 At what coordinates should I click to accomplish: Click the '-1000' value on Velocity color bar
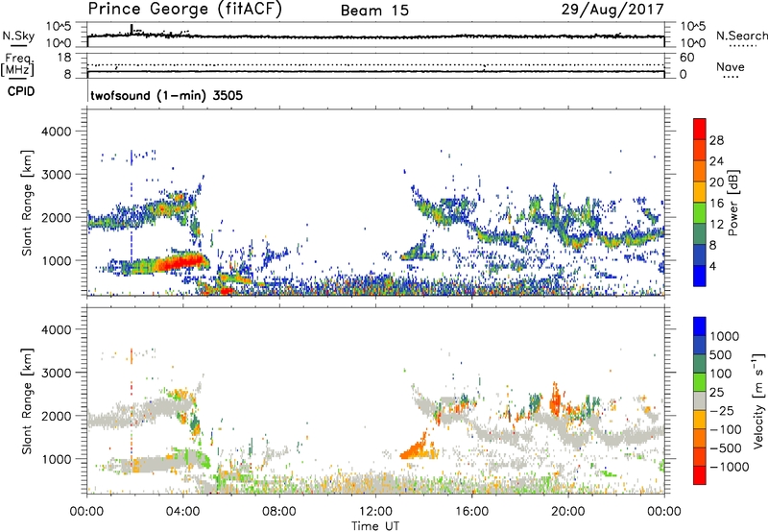click(x=729, y=467)
